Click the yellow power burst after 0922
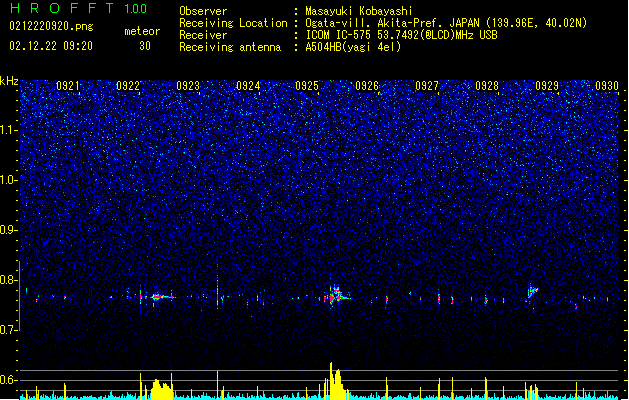The image size is (629, 400). 162,388
